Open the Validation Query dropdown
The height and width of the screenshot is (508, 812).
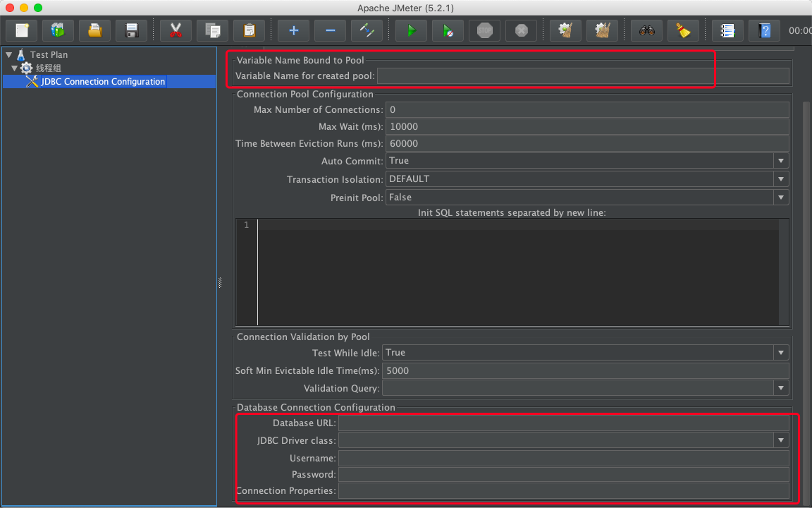pos(781,388)
